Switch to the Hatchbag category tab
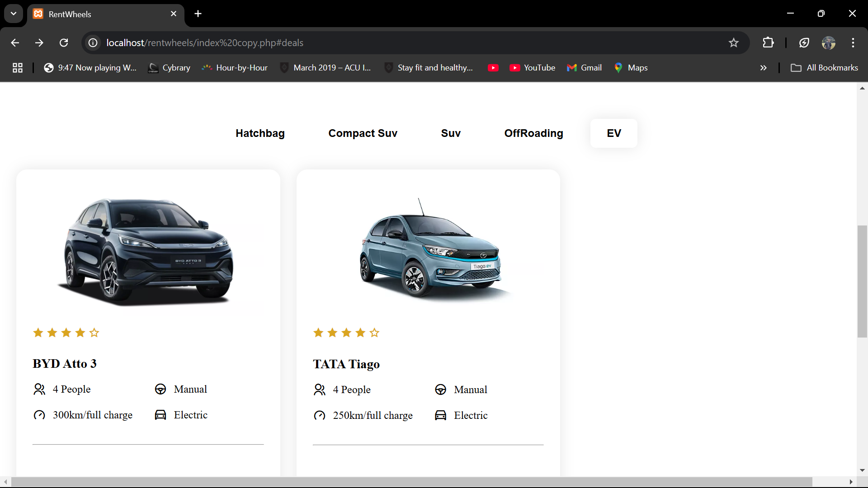Screen dimensions: 868x488 pos(260,133)
